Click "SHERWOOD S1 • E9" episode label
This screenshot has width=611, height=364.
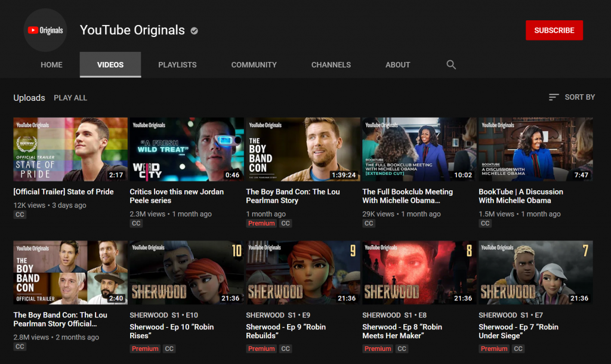click(278, 315)
